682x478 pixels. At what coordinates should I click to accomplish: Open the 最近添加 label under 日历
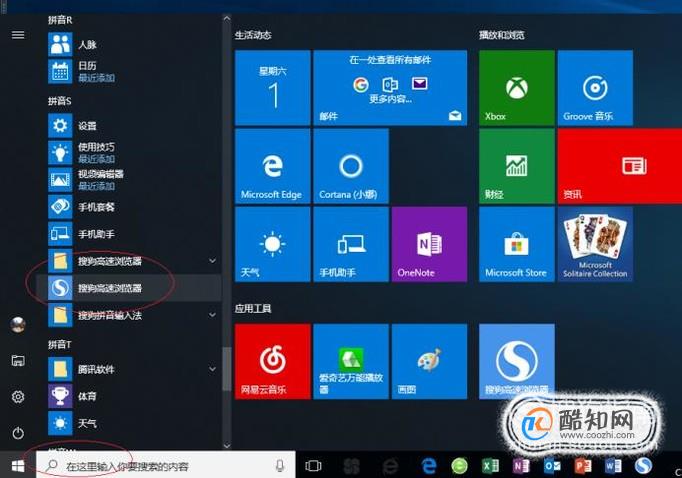point(97,78)
